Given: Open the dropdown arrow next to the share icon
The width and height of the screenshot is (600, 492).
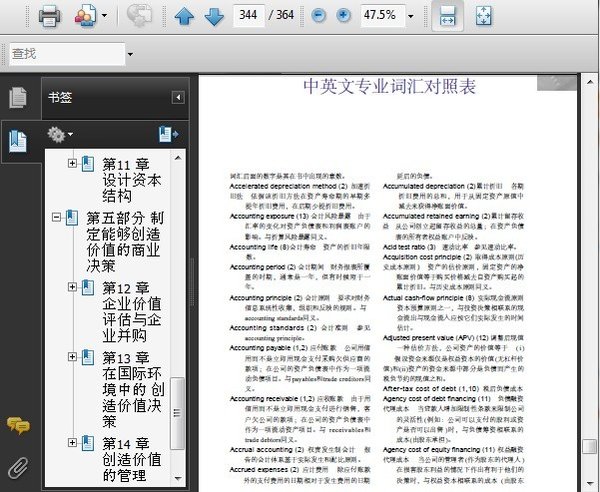Looking at the screenshot, I should (104, 16).
